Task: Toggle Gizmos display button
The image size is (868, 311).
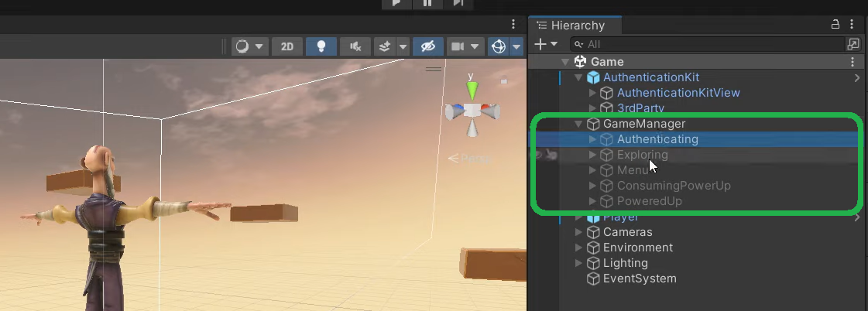Action: point(499,46)
